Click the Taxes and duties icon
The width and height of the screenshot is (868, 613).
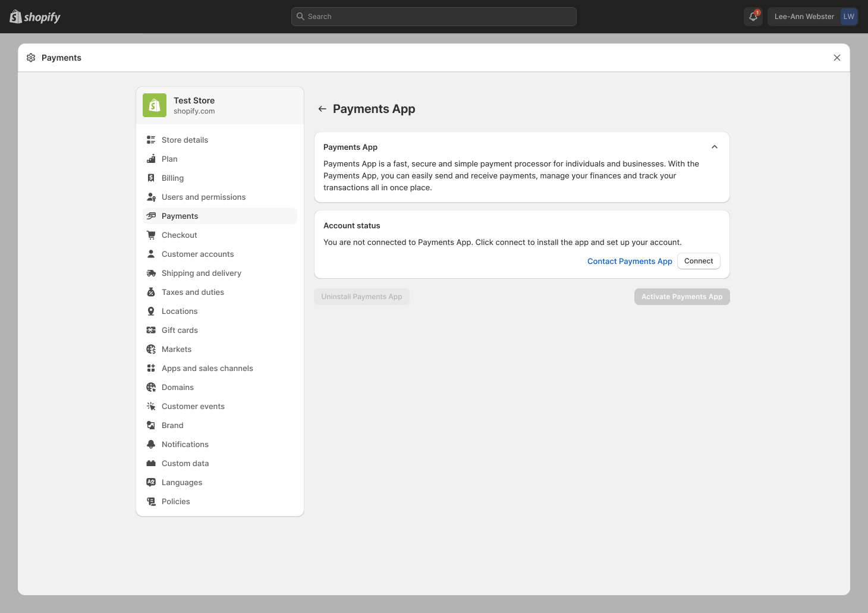tap(151, 292)
